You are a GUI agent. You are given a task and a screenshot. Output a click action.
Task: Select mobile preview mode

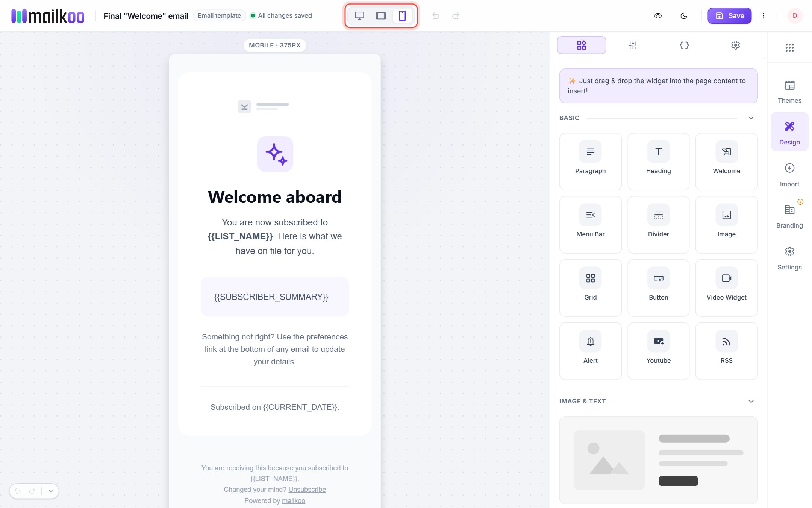402,16
